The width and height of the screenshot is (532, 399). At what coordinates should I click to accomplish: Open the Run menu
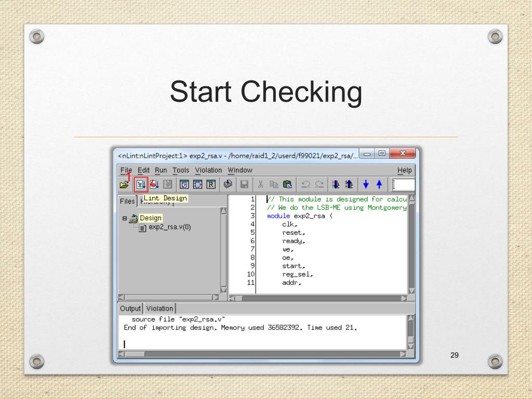point(161,170)
